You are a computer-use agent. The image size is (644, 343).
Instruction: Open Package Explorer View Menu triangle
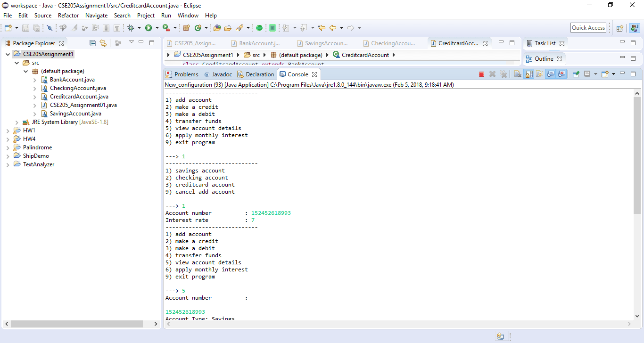132,43
